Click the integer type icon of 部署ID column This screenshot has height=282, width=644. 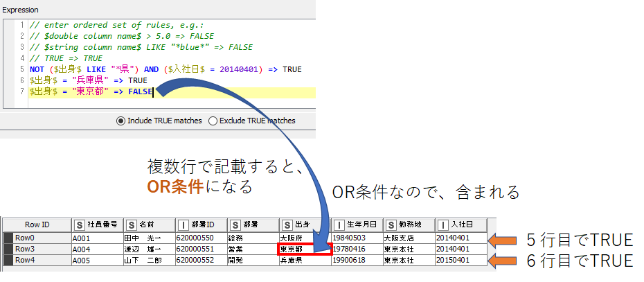point(184,225)
